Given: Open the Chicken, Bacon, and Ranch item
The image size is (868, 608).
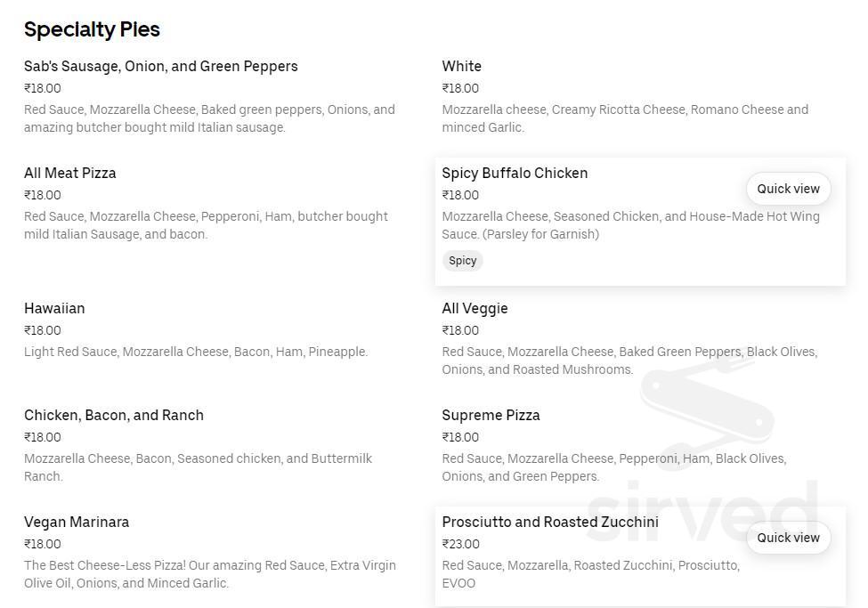Looking at the screenshot, I should point(114,415).
